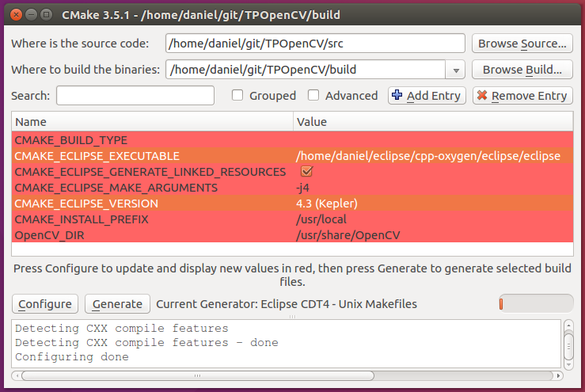Toggle the Advanced checkbox
585x392 pixels.
pos(313,96)
